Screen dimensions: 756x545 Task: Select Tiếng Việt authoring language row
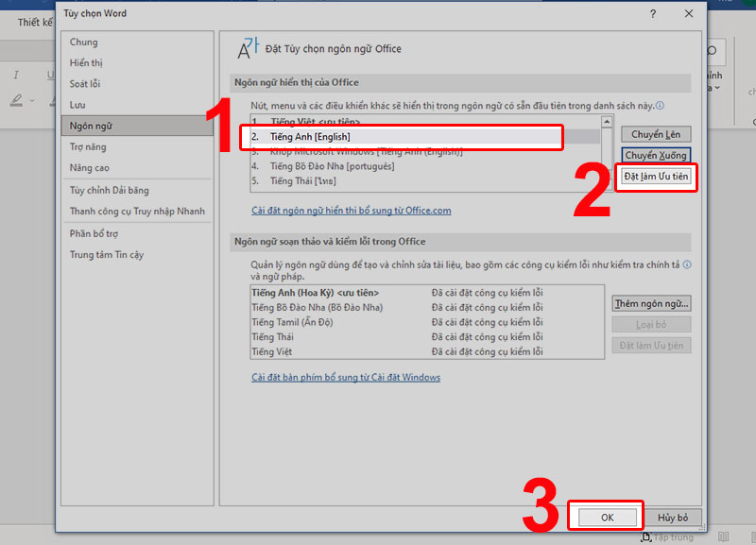[427, 351]
